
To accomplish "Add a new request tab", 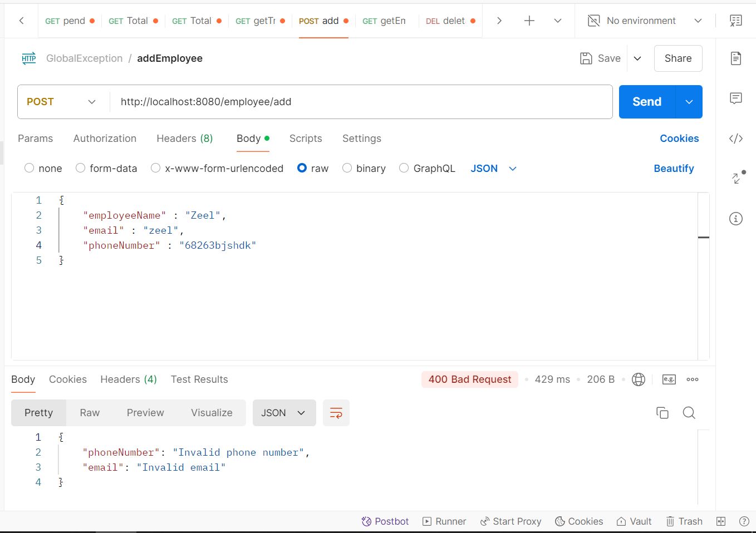I will (x=529, y=21).
